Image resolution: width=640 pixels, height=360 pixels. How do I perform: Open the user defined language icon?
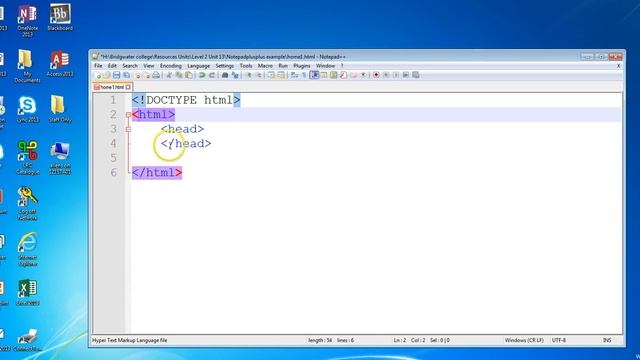pos(324,75)
